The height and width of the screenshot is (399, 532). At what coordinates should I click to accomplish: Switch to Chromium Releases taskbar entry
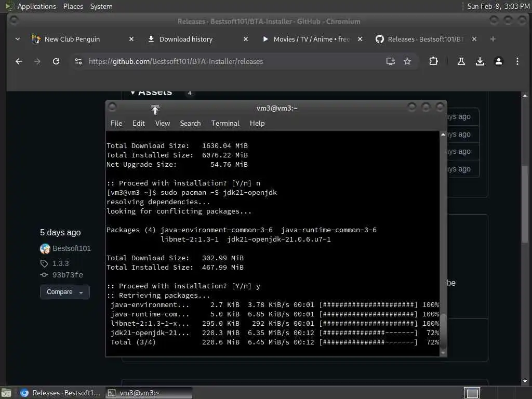60,393
